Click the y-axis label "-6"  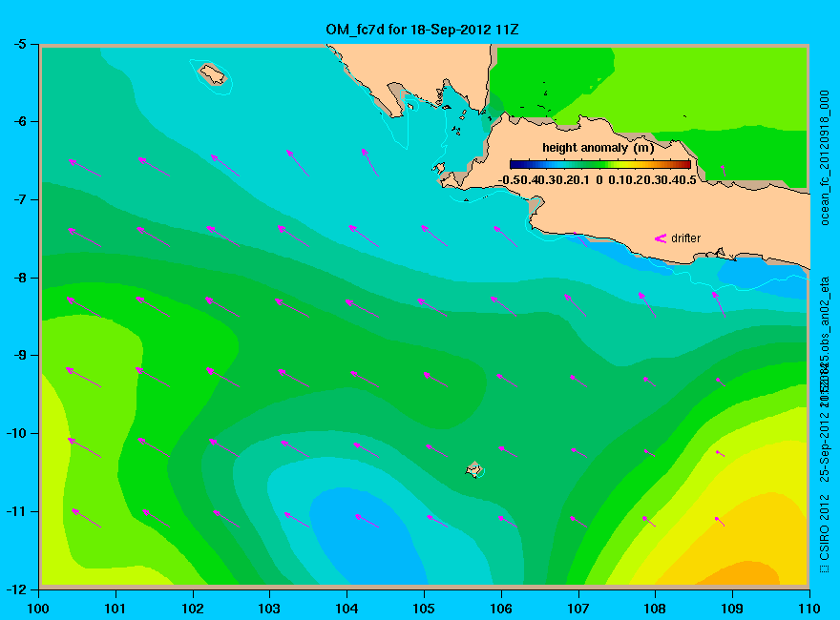[20, 121]
